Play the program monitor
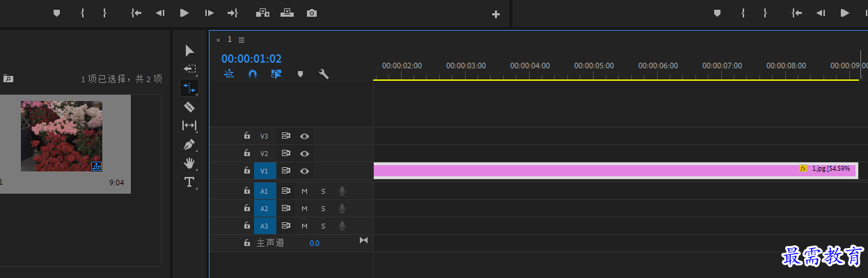 (x=844, y=13)
